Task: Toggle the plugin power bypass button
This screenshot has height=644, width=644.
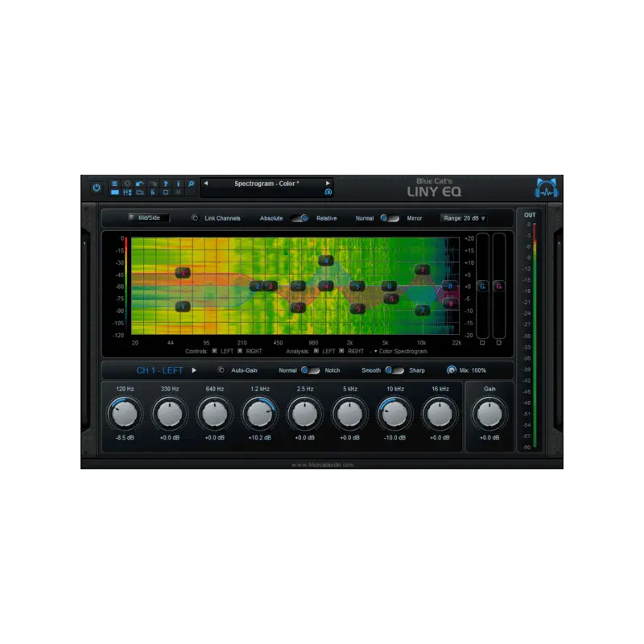Action: (x=97, y=188)
